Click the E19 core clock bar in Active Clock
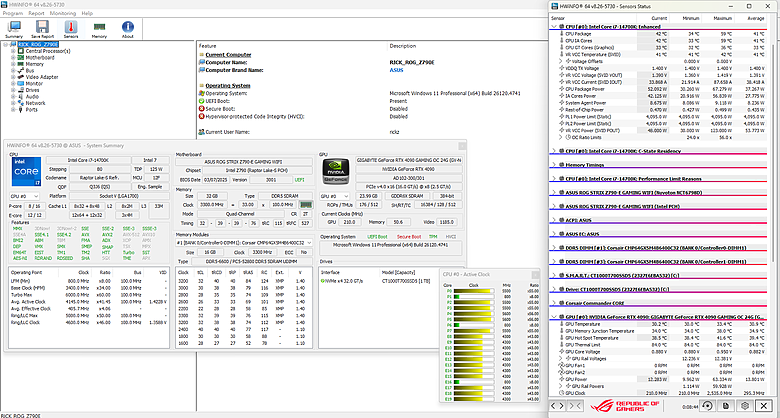This screenshot has width=780, height=418. pyautogui.click(x=473, y=399)
